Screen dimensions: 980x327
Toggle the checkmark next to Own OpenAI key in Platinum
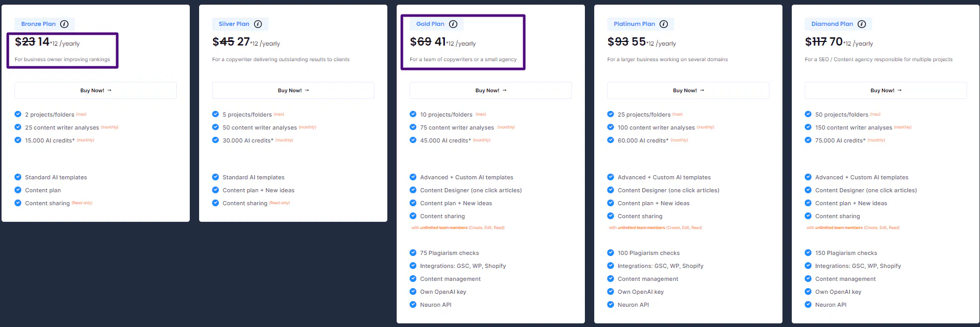(610, 292)
